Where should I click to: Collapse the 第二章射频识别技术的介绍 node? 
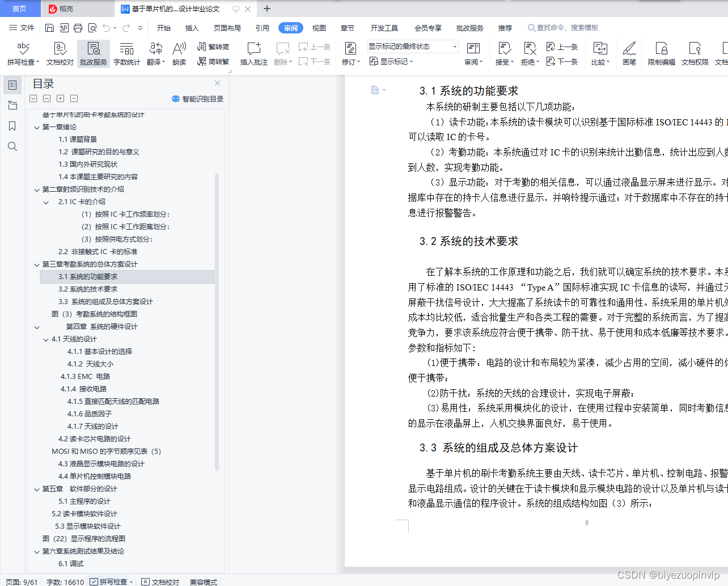[x=37, y=189]
